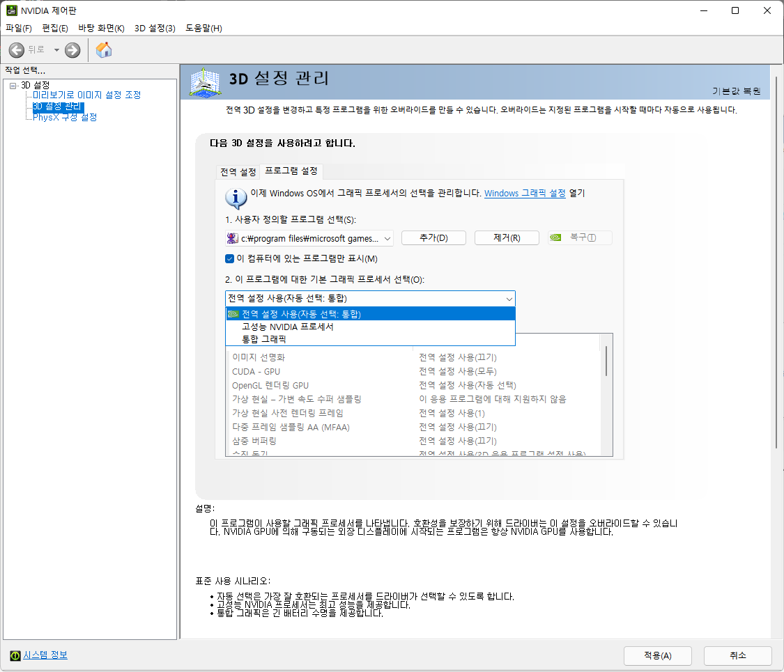Click the info bubble icon
The image size is (784, 672).
[236, 198]
